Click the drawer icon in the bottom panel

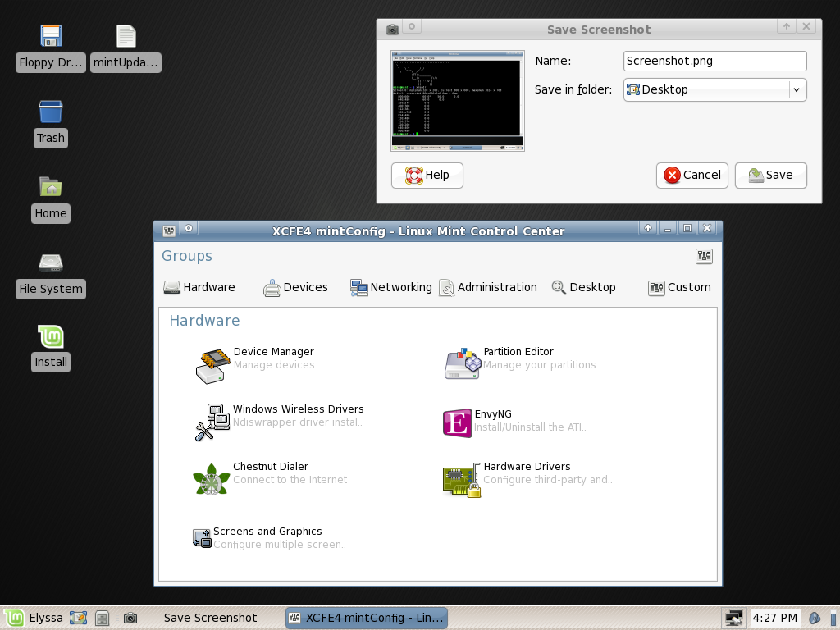coord(103,619)
